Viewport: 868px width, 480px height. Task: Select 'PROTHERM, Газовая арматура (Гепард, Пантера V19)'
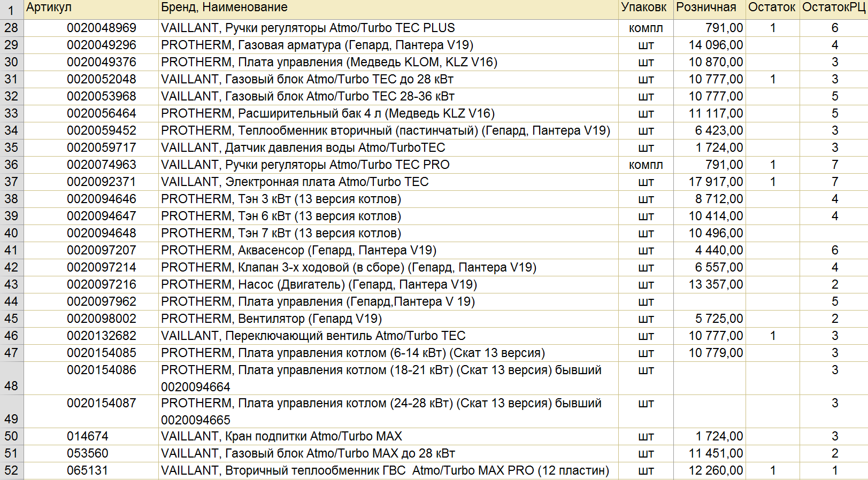388,45
